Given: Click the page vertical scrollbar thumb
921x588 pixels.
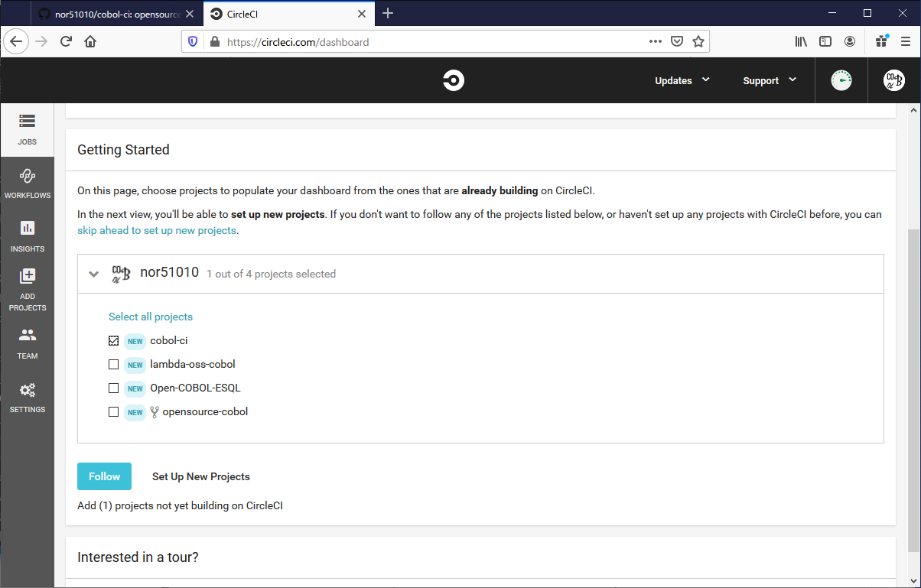Looking at the screenshot, I should tap(913, 390).
